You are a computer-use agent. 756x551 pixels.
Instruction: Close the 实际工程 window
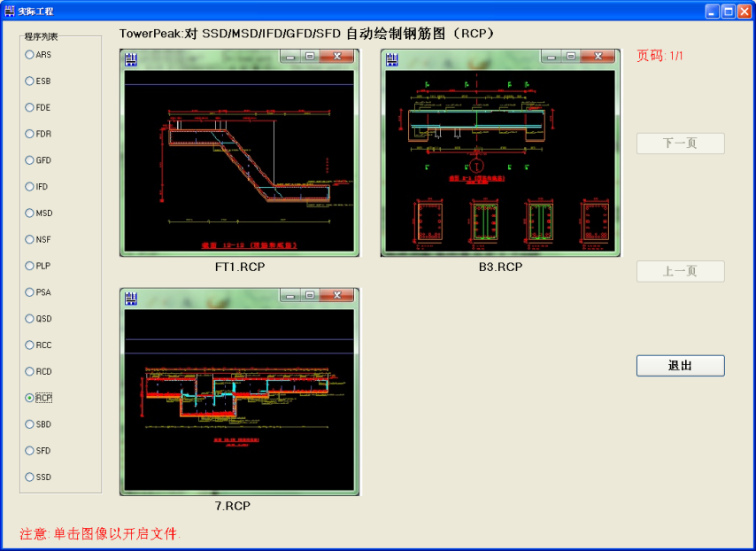click(744, 12)
